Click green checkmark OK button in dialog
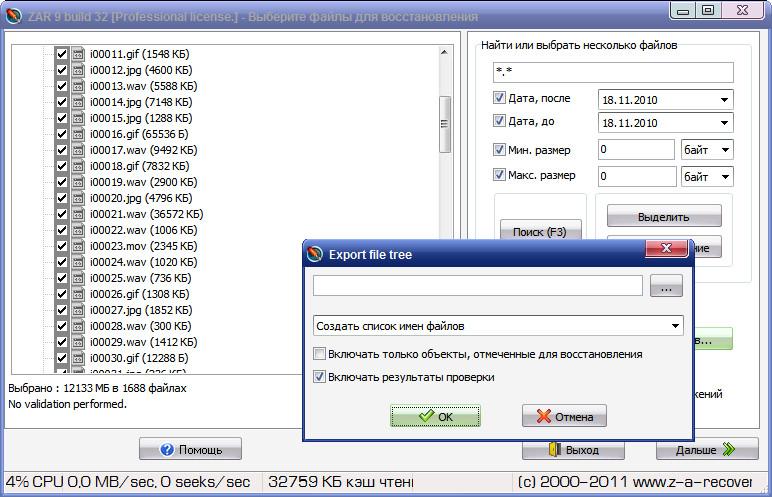Viewport: 772px width, 497px height. (x=435, y=416)
